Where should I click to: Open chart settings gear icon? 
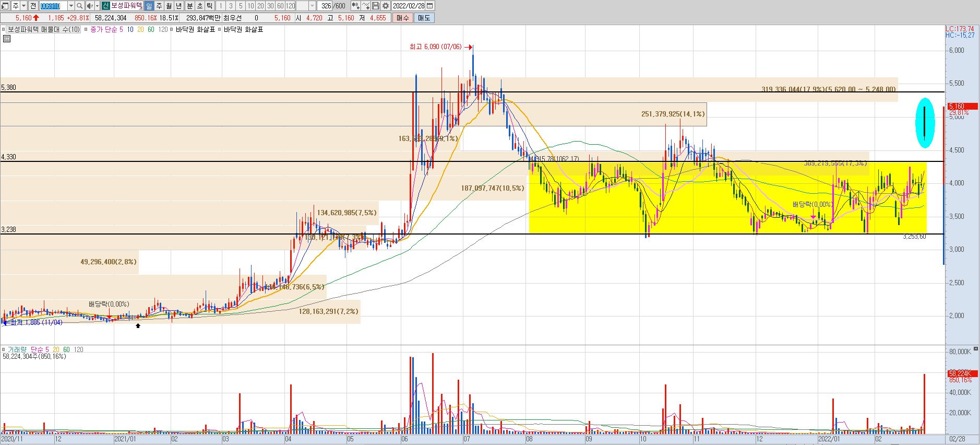coord(386,6)
